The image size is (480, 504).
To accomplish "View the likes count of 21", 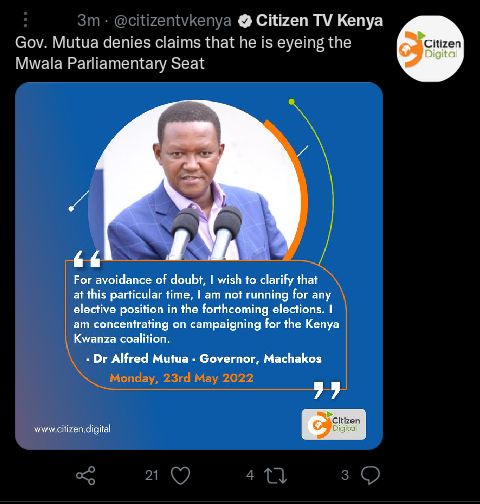I will tap(152, 475).
